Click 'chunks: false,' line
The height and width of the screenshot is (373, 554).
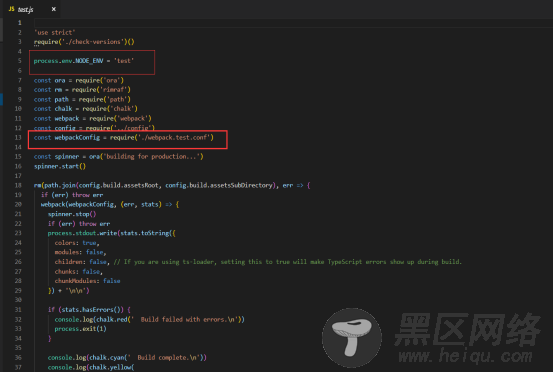pos(79,272)
